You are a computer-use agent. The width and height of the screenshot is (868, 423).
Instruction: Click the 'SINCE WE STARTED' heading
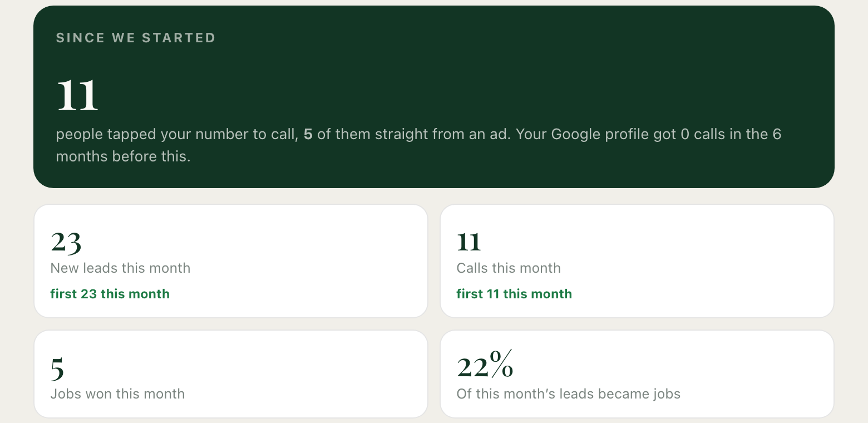click(x=136, y=38)
